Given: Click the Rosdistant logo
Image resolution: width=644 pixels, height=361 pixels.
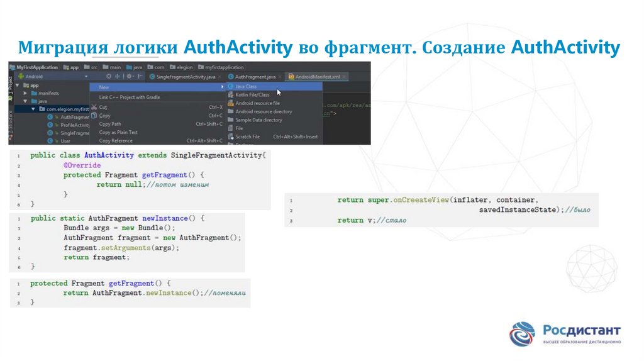Looking at the screenshot, I should click(x=565, y=334).
